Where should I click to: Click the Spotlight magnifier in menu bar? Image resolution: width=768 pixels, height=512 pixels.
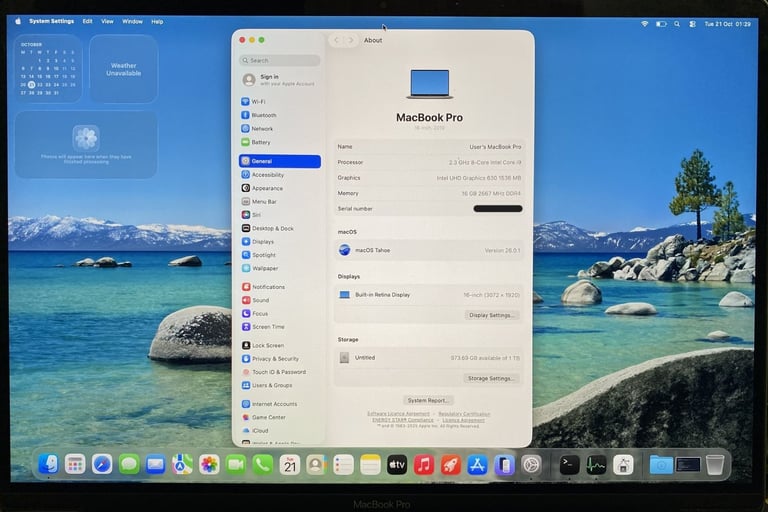coord(677,24)
